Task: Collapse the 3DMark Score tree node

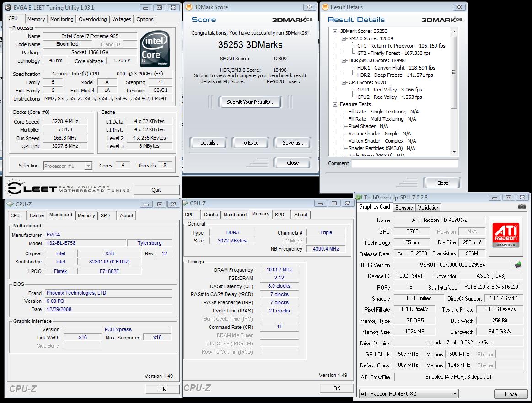Action: (335, 31)
